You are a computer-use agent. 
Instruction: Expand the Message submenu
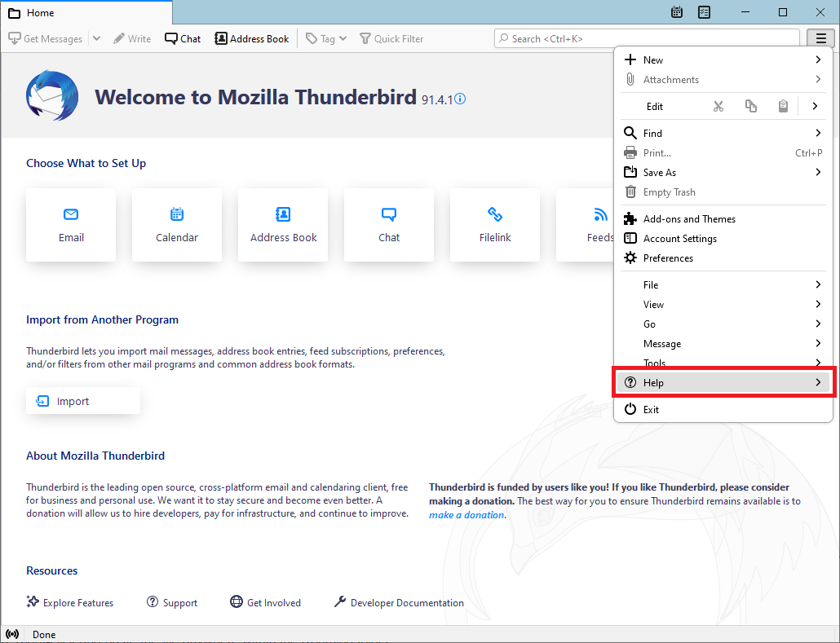click(x=723, y=344)
